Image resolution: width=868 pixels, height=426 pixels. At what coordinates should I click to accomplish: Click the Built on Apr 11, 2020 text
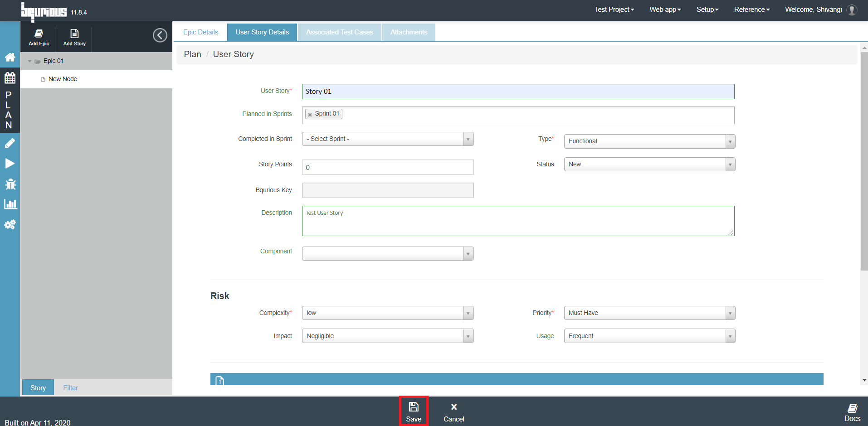tap(38, 422)
